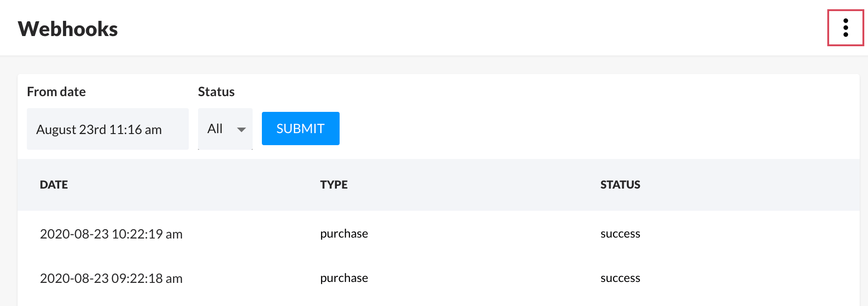
Task: Click 'purchase' type in the 09:22:18 row
Action: [344, 278]
